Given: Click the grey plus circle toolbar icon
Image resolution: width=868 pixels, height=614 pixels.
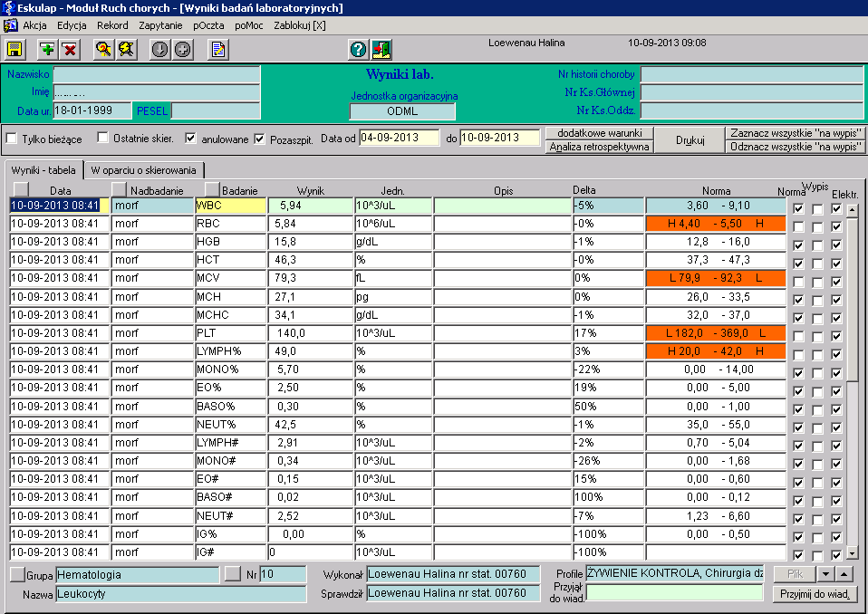Looking at the screenshot, I should pos(183,50).
